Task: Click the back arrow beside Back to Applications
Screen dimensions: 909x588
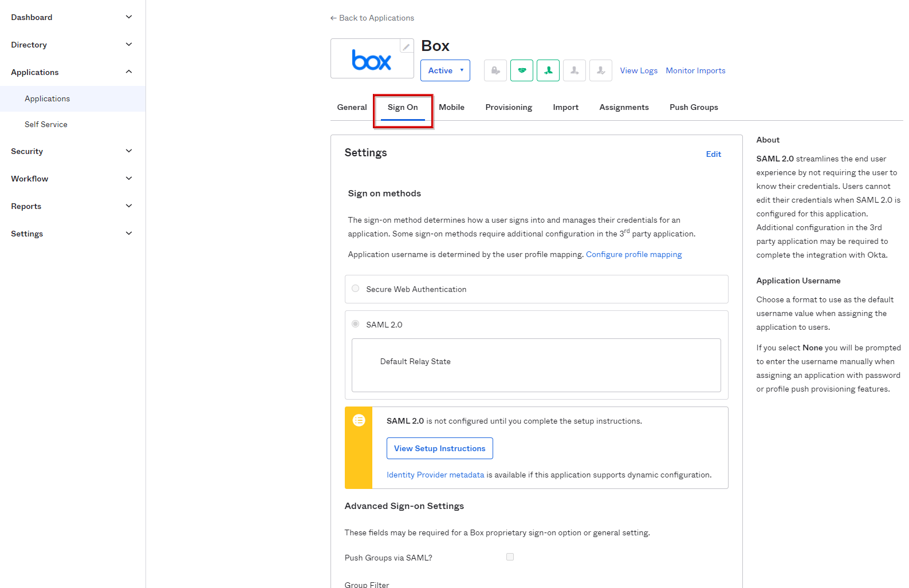Action: click(333, 18)
